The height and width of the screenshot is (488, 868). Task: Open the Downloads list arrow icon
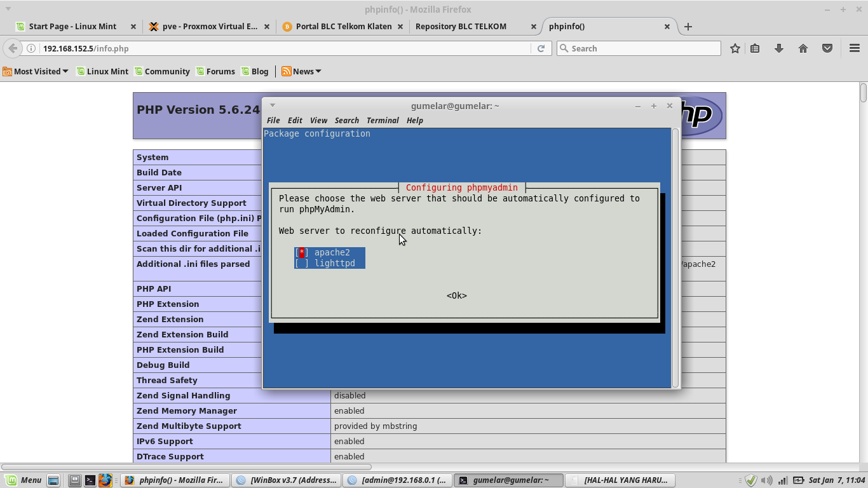click(779, 48)
